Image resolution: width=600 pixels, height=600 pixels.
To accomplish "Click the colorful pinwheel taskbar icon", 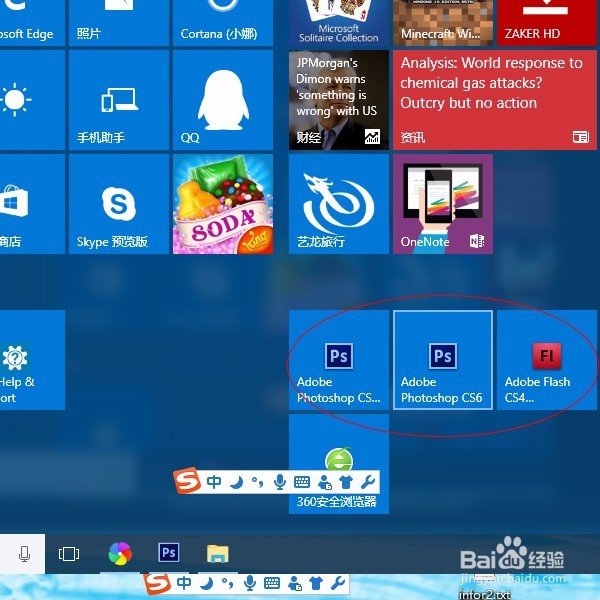I will (x=120, y=554).
